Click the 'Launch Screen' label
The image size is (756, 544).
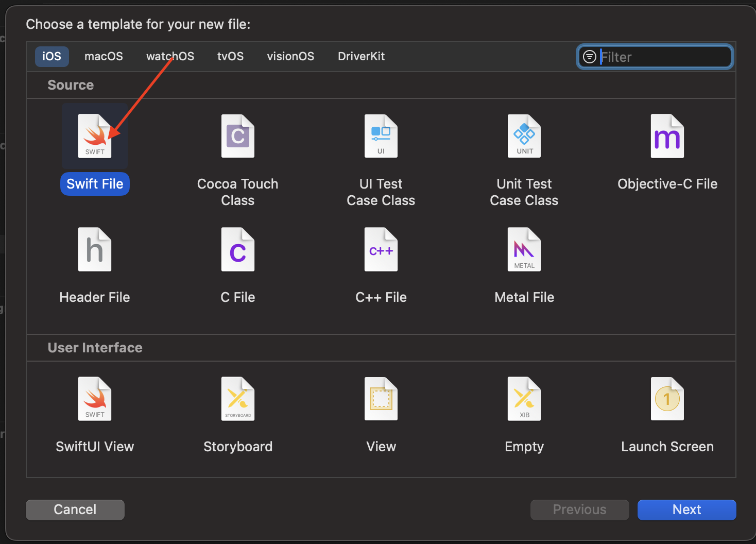(667, 447)
